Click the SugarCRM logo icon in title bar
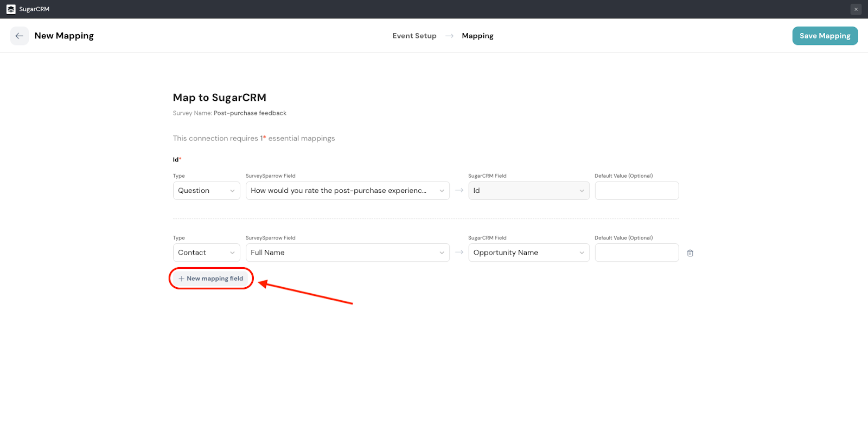Screen dimensions: 868x446 11,9
